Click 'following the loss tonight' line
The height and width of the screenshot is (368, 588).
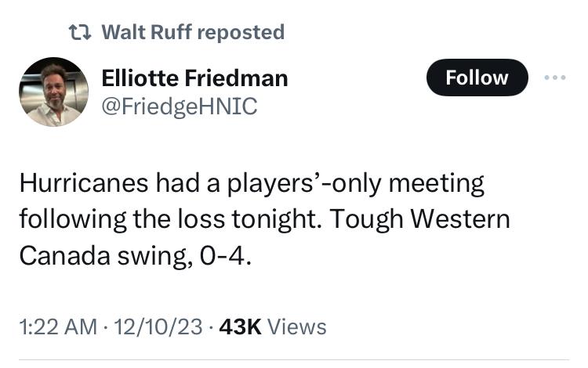pyautogui.click(x=170, y=220)
